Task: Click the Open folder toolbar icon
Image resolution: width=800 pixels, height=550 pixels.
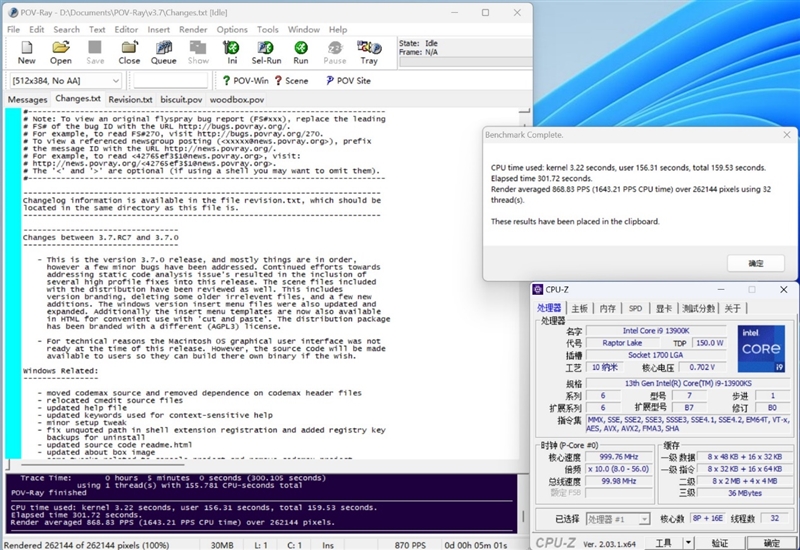Action: 61,53
